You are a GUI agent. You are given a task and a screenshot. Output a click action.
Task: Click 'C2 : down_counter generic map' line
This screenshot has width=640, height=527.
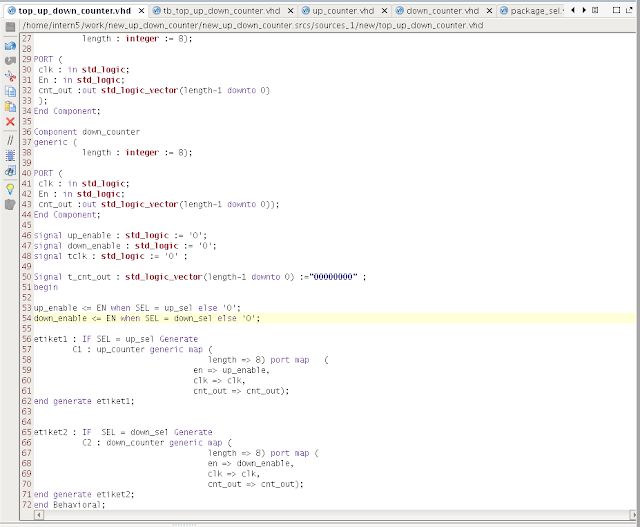coord(157,443)
